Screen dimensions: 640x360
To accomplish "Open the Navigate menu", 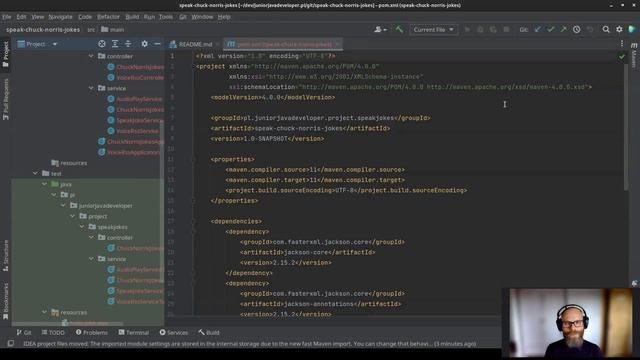I will pos(60,17).
